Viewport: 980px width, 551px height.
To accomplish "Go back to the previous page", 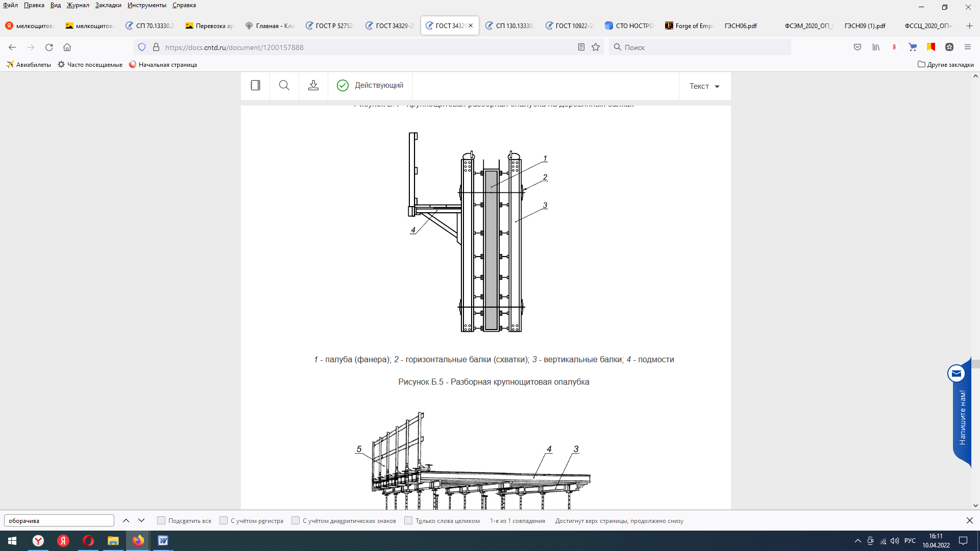I will [x=12, y=47].
